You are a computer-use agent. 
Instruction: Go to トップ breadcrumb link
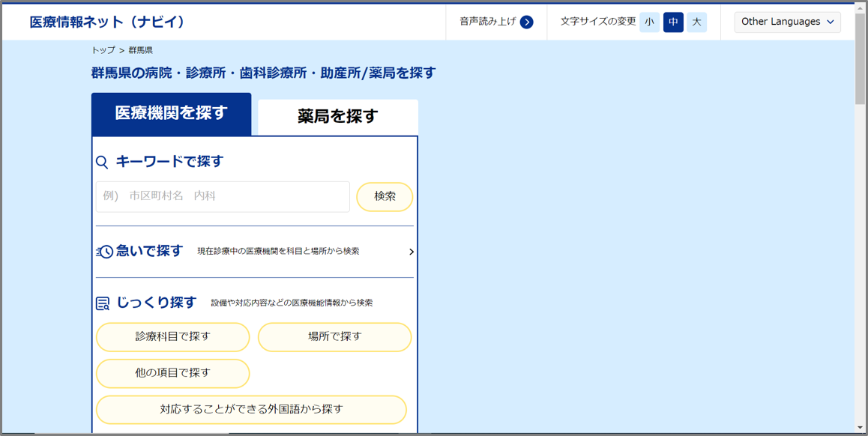103,50
